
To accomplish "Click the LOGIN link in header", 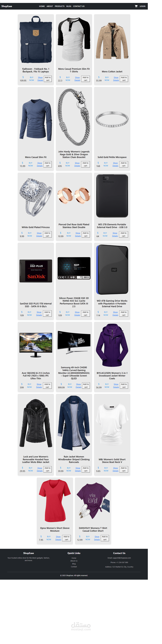I will click(x=143, y=6).
